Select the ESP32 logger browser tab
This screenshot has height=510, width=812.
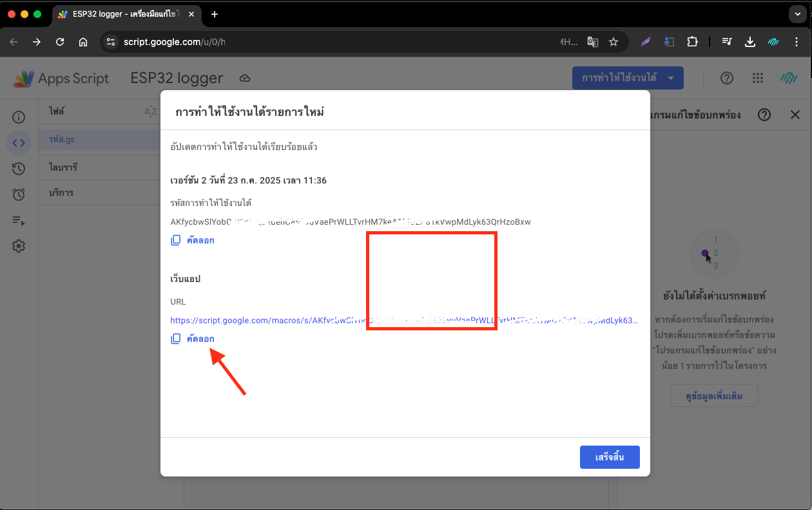pos(129,14)
